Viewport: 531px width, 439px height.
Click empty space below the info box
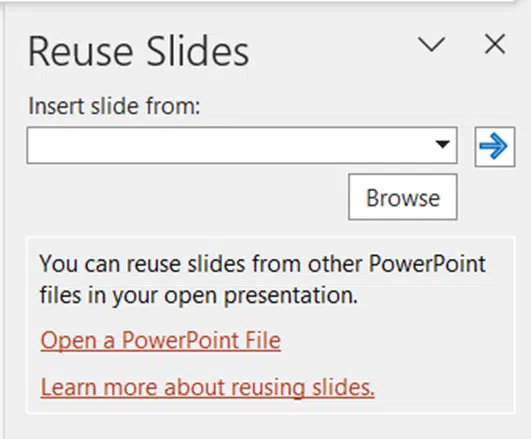tap(268, 427)
